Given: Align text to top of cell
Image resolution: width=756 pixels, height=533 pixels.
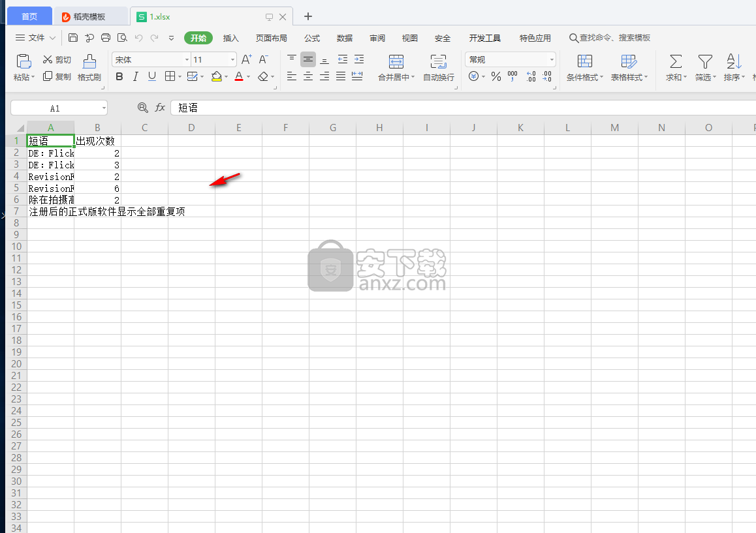Looking at the screenshot, I should [292, 59].
